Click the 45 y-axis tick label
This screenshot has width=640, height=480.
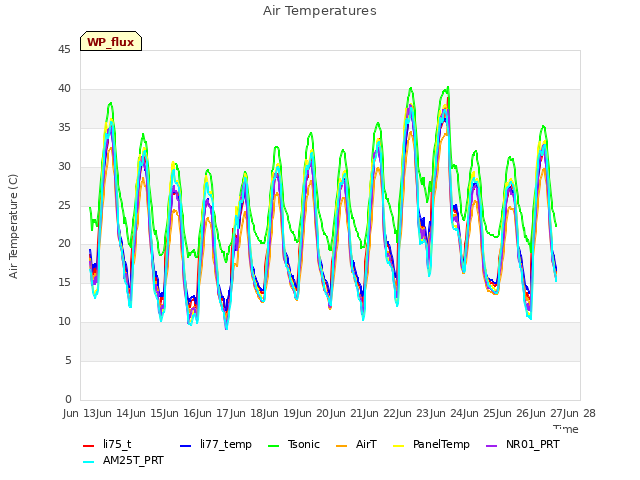[64, 50]
